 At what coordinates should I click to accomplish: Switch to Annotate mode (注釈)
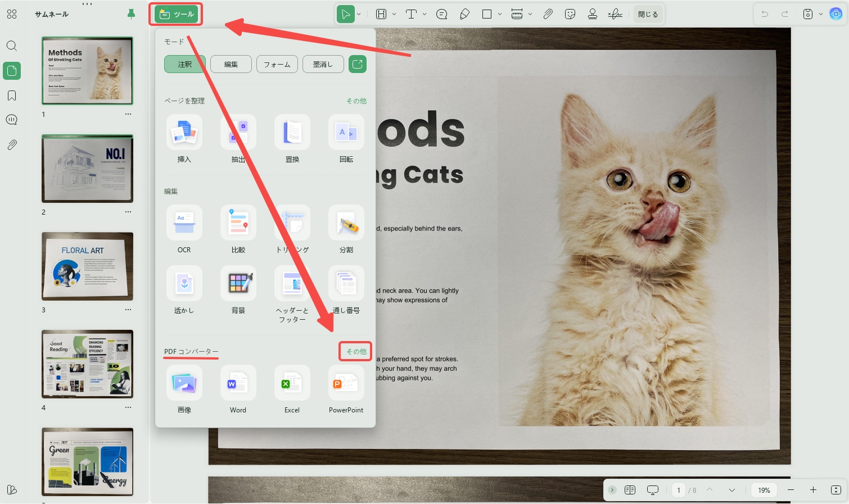tap(185, 64)
